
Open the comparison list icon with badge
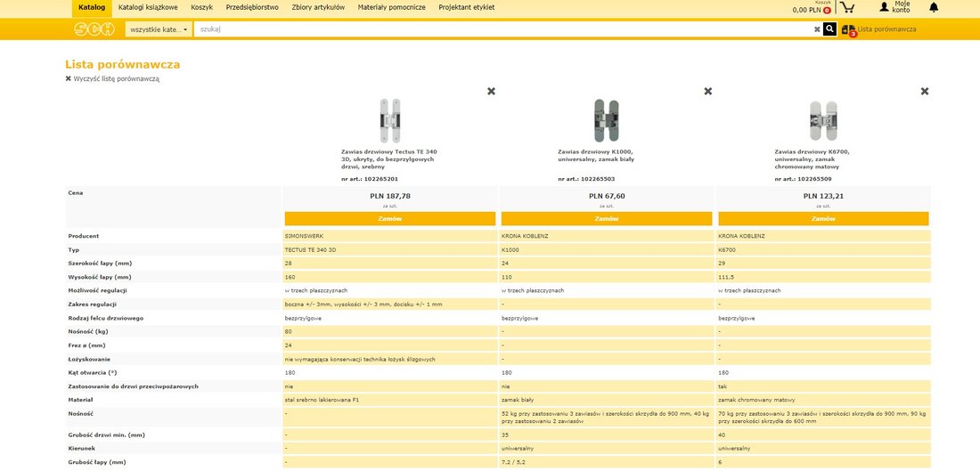click(x=849, y=30)
